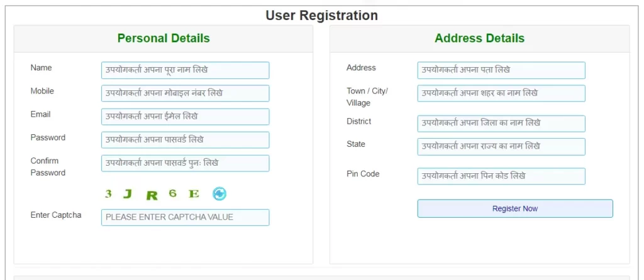Click the Enter Captcha label text
This screenshot has height=280, width=644.
coord(56,215)
